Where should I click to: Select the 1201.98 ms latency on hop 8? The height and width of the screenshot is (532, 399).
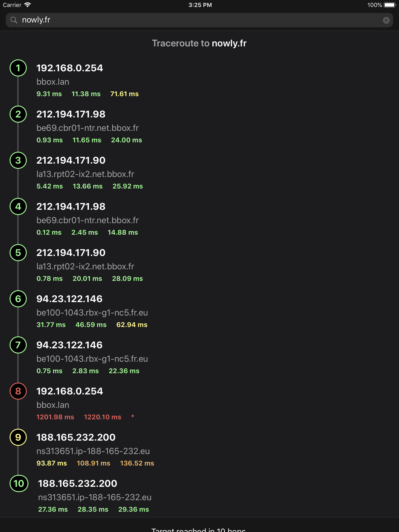pos(55,417)
